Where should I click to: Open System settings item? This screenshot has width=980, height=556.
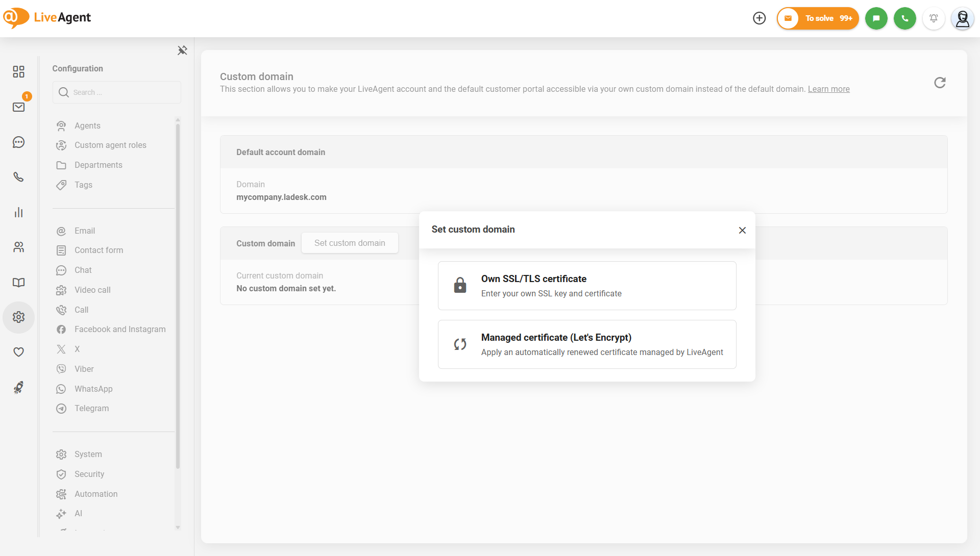tap(88, 454)
